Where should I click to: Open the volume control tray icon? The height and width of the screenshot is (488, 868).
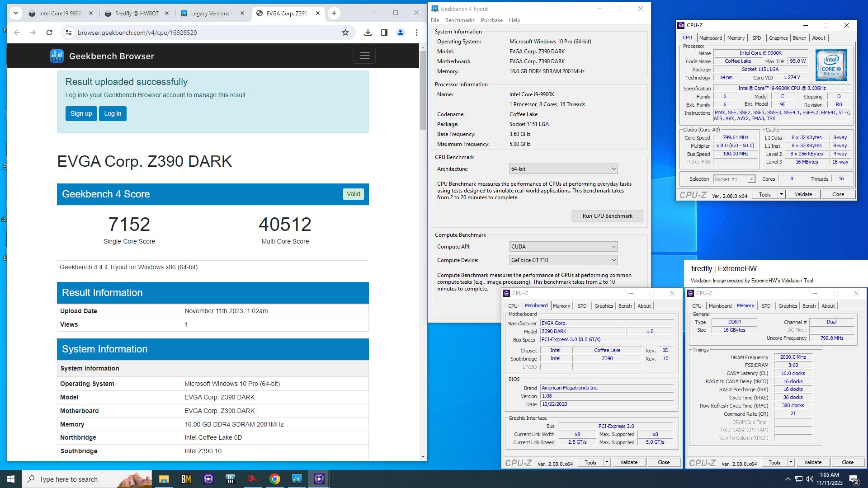(809, 479)
